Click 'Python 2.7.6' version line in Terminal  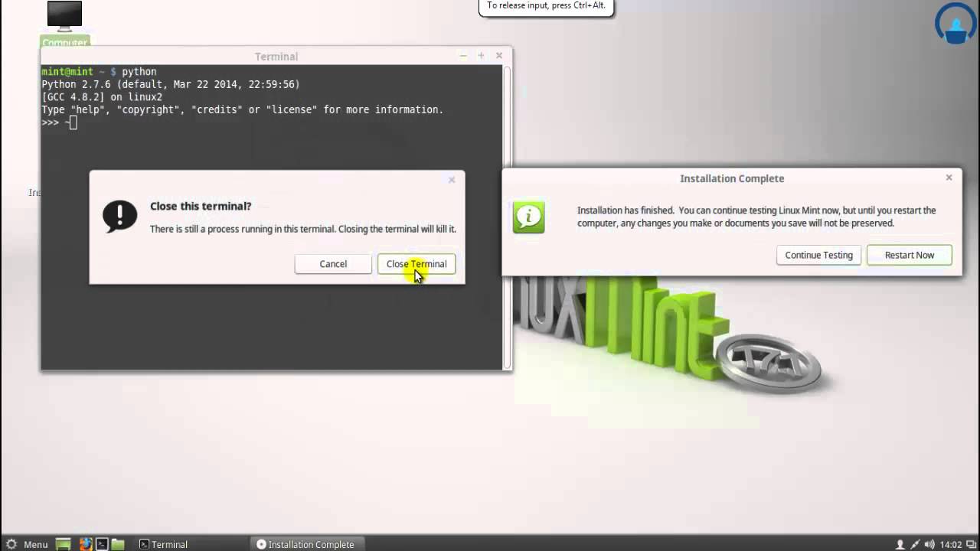171,84
